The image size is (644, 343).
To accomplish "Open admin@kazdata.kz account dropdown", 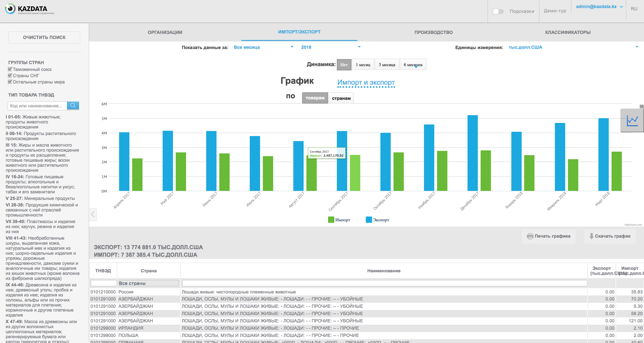I will click(599, 7).
